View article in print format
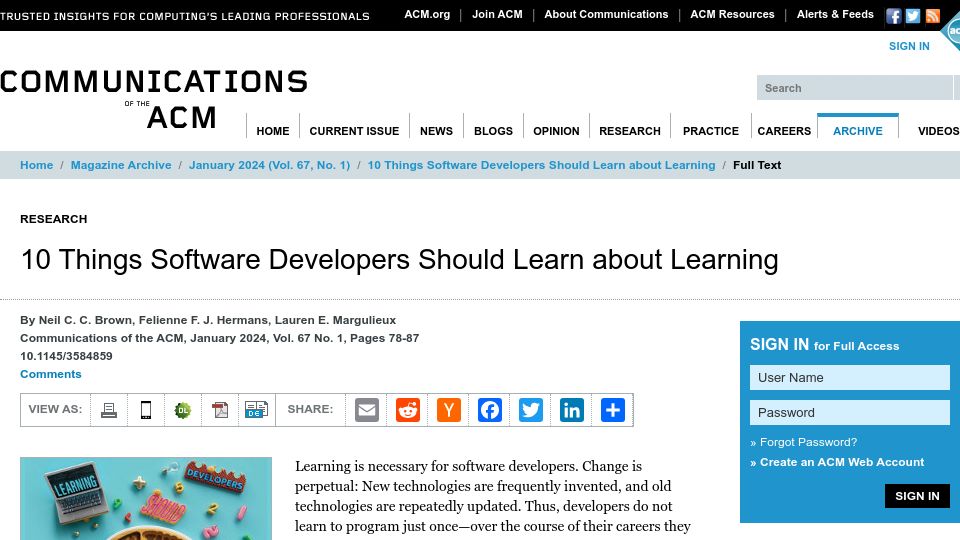 (x=109, y=410)
